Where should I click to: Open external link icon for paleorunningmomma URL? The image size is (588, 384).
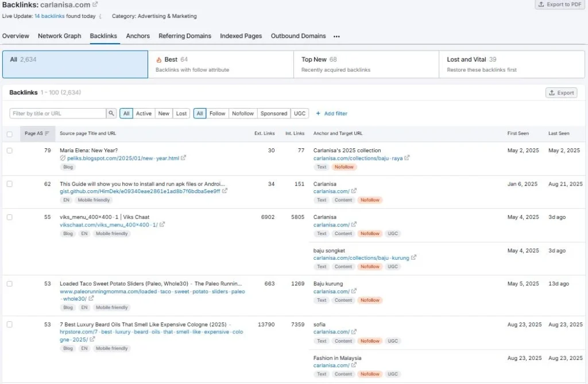[x=91, y=298]
